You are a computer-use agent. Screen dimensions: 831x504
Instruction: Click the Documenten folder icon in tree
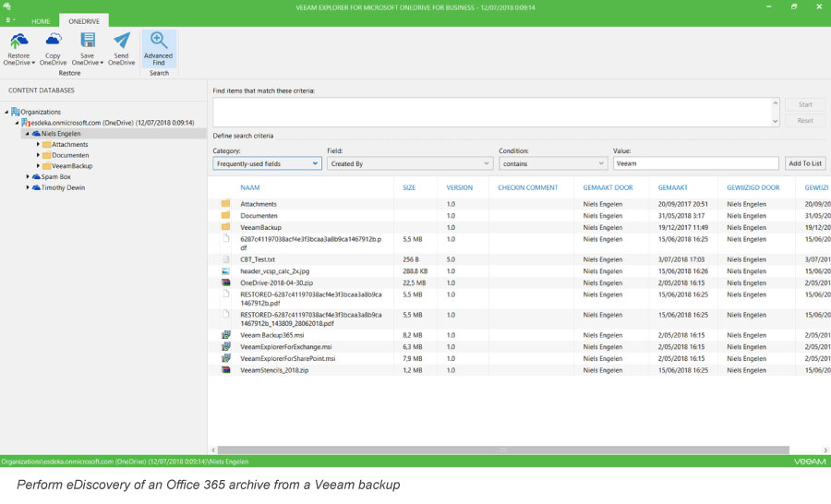(x=47, y=155)
